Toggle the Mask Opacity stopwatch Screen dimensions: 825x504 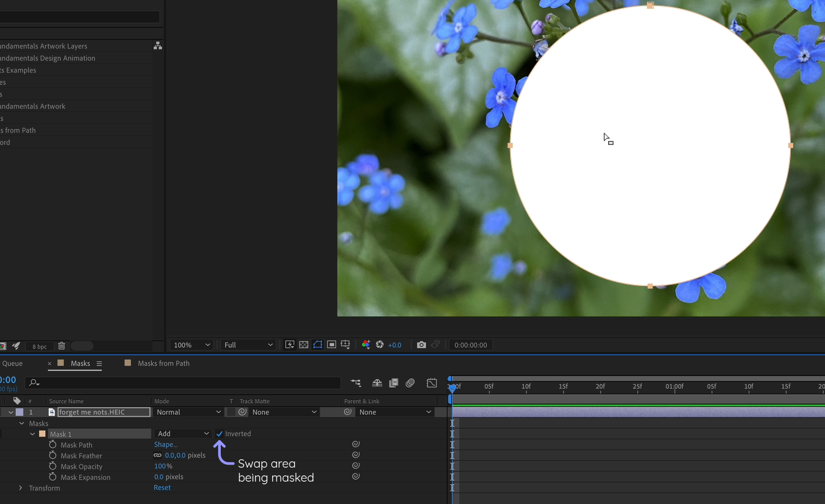tap(52, 467)
